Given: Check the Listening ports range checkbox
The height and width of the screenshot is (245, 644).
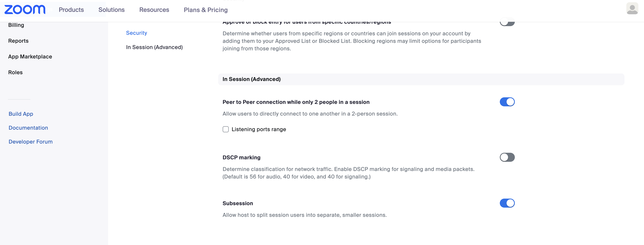Looking at the screenshot, I should tap(225, 129).
